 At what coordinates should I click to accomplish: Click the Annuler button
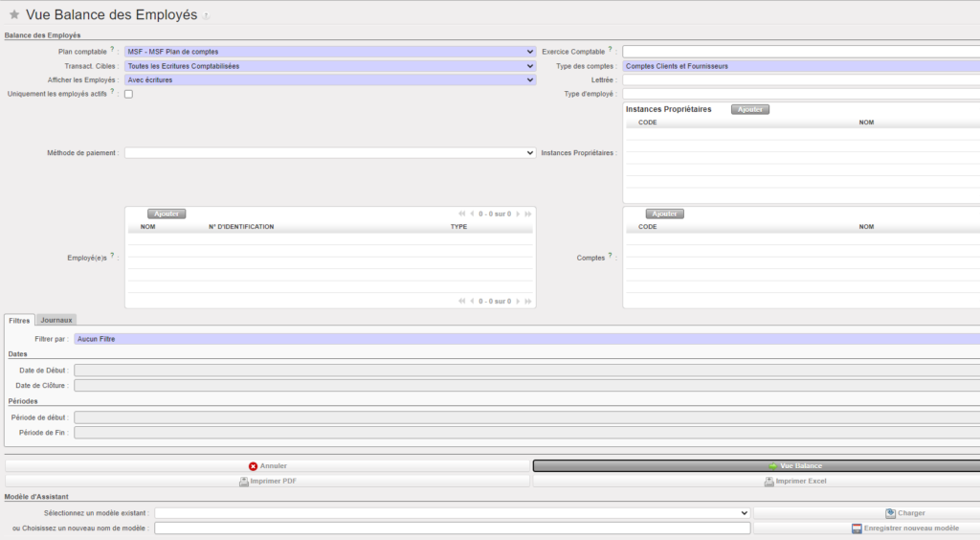pyautogui.click(x=267, y=466)
